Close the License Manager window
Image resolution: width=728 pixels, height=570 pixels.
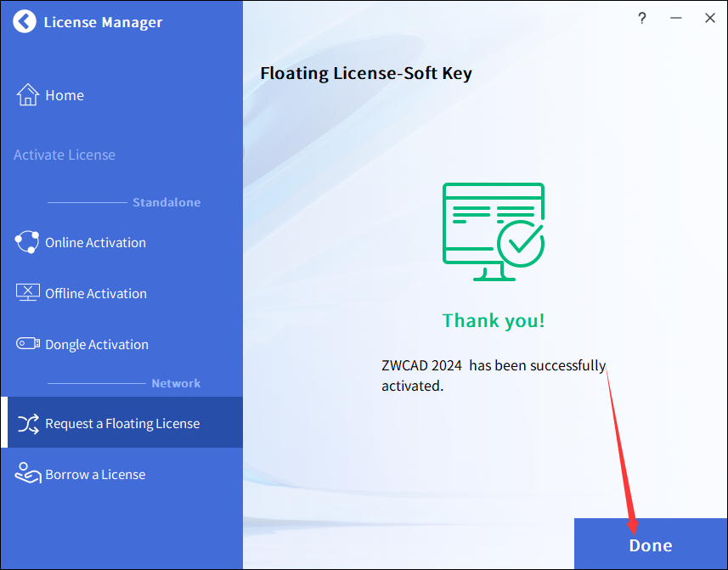(710, 18)
